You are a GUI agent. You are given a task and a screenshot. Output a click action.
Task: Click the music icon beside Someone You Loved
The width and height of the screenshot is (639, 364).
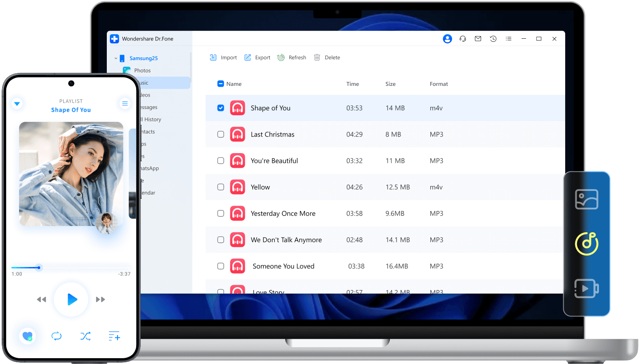pos(238,266)
